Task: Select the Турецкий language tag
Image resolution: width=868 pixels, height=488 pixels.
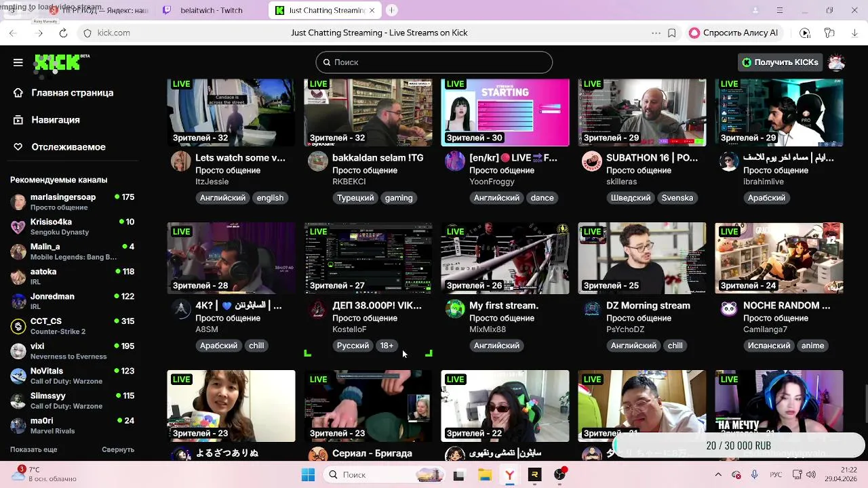Action: [x=355, y=198]
